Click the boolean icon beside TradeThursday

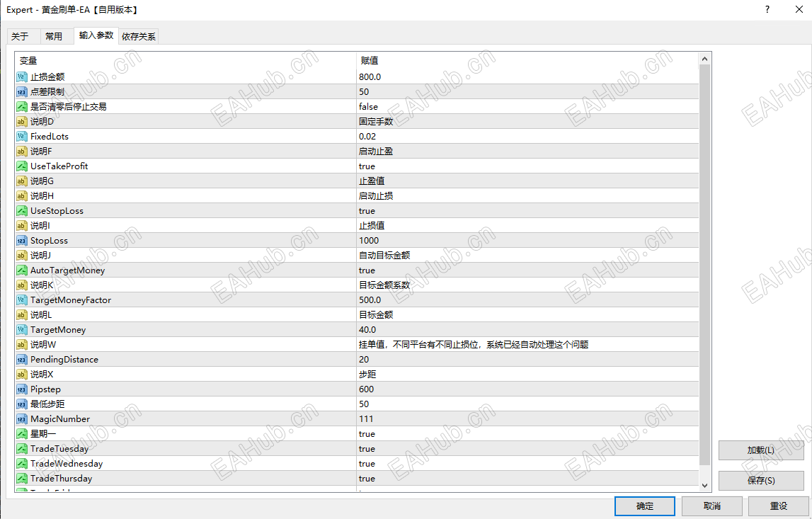[22, 479]
